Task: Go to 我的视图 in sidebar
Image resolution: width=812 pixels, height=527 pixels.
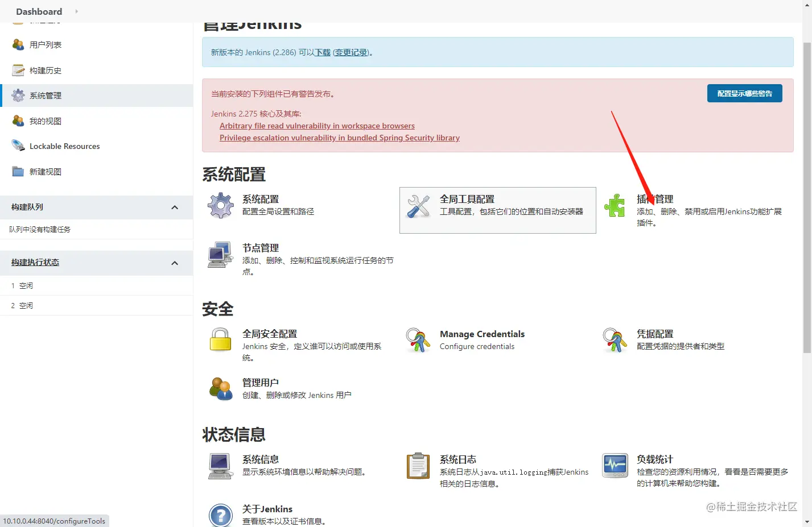Action: point(46,121)
